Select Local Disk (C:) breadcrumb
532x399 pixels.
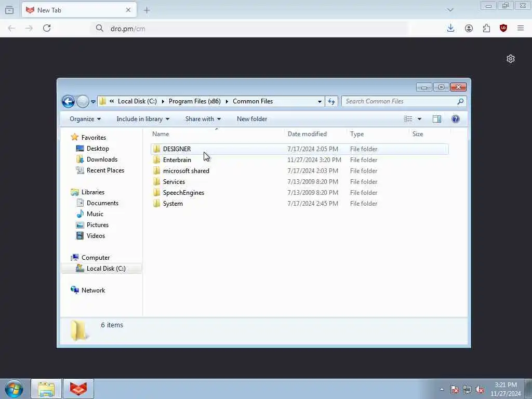137,101
